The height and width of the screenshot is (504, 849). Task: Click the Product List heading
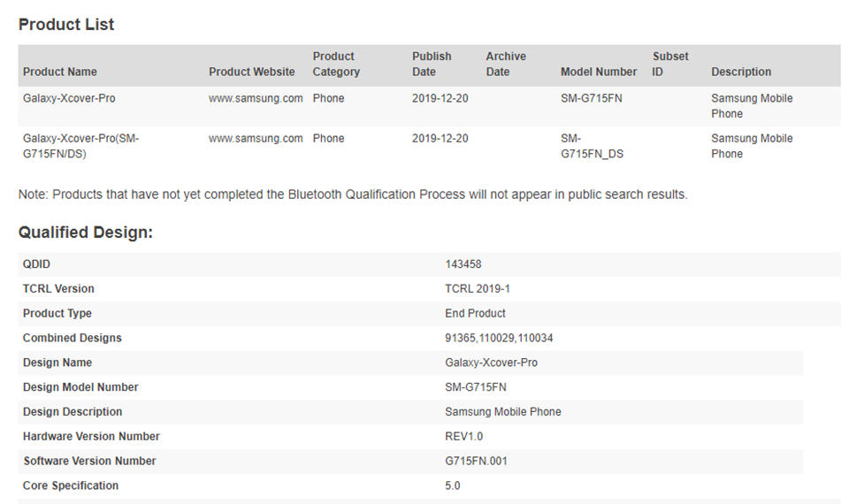(x=66, y=25)
